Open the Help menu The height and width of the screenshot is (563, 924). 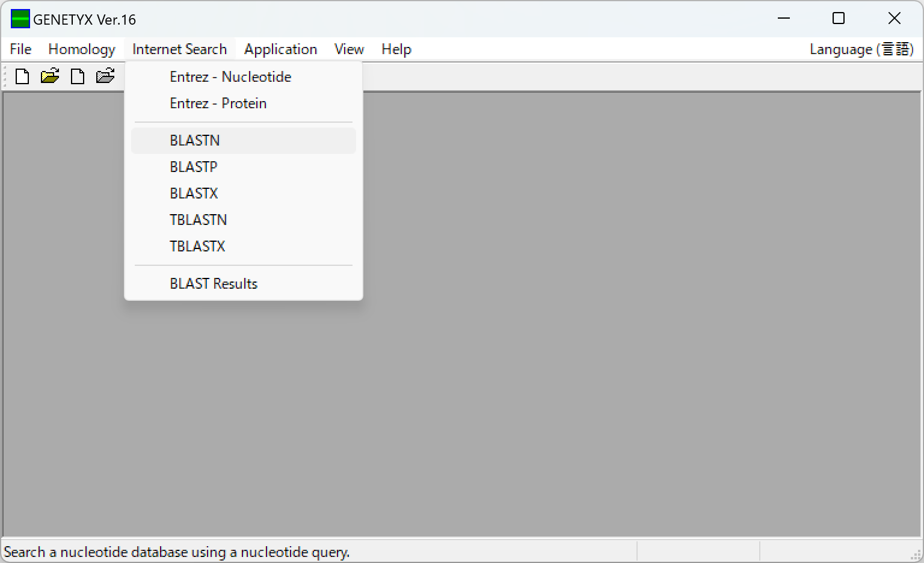[x=396, y=49]
